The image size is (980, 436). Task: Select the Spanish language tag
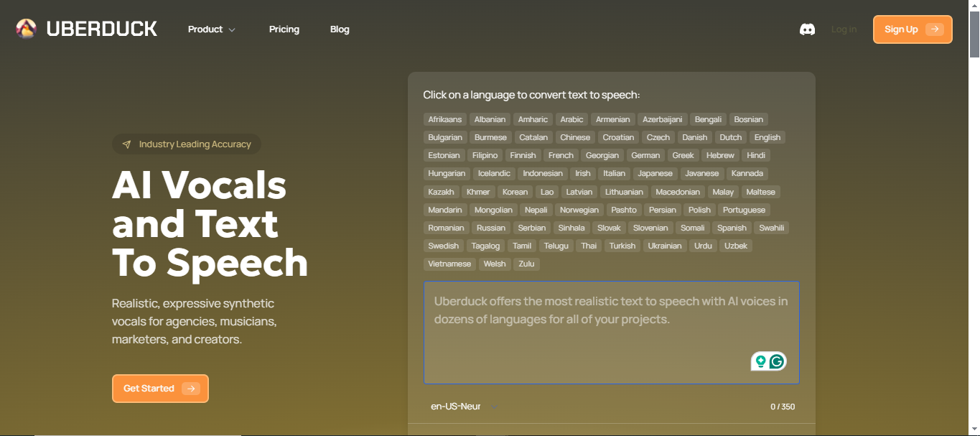pyautogui.click(x=732, y=228)
